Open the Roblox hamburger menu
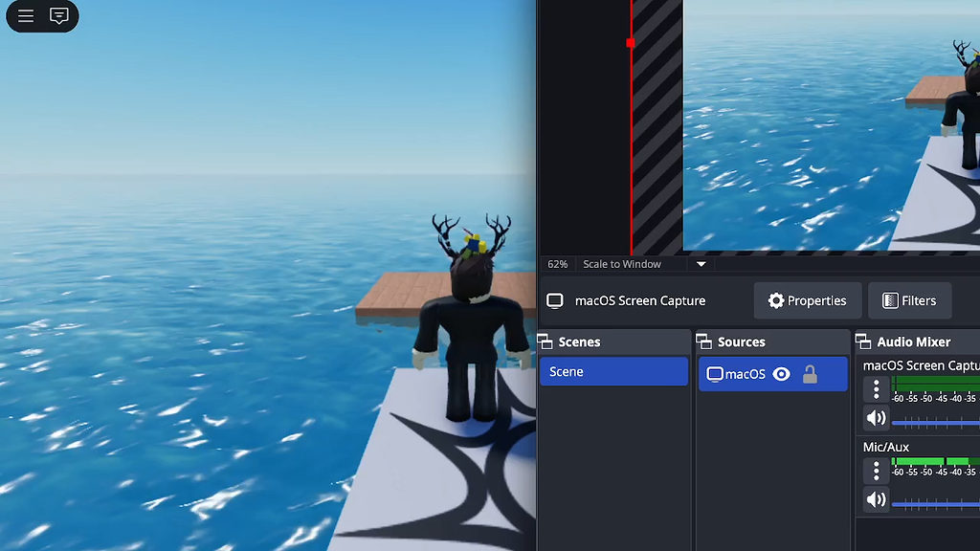Image resolution: width=980 pixels, height=551 pixels. click(26, 15)
